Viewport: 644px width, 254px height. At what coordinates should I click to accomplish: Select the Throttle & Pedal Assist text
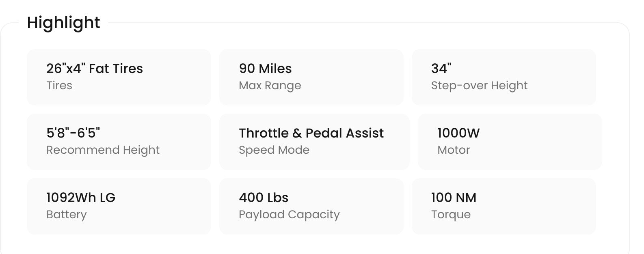pyautogui.click(x=311, y=133)
